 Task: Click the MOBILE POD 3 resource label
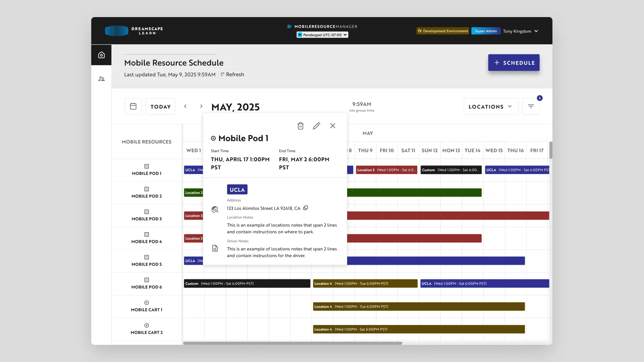[147, 219]
